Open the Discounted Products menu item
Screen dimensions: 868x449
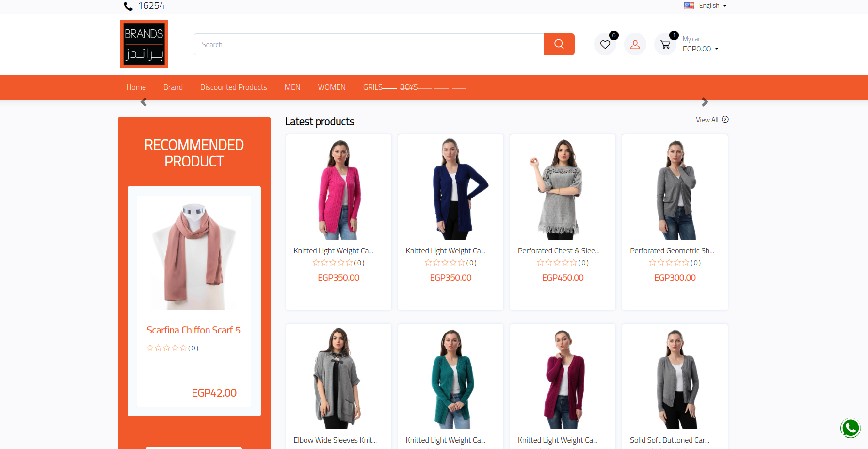(233, 87)
